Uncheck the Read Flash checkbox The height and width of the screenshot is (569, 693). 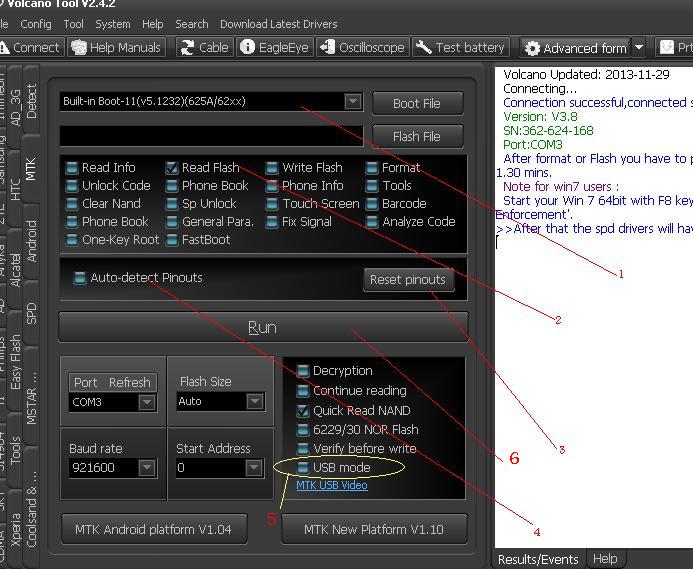(x=171, y=168)
